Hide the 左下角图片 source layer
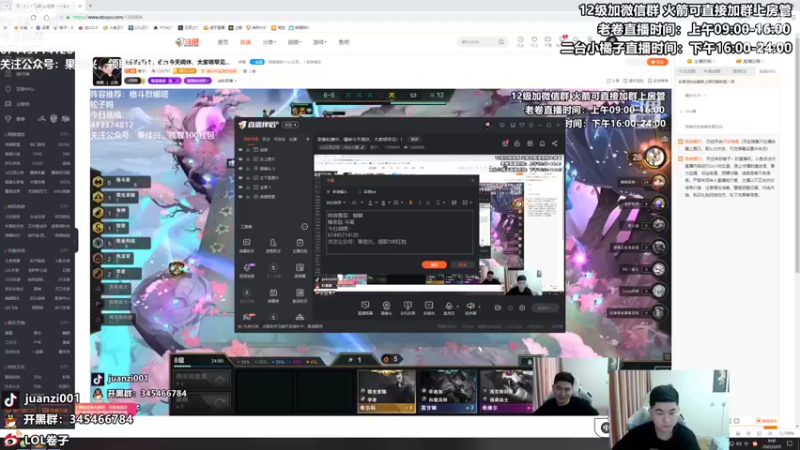The image size is (800, 450). click(x=240, y=178)
